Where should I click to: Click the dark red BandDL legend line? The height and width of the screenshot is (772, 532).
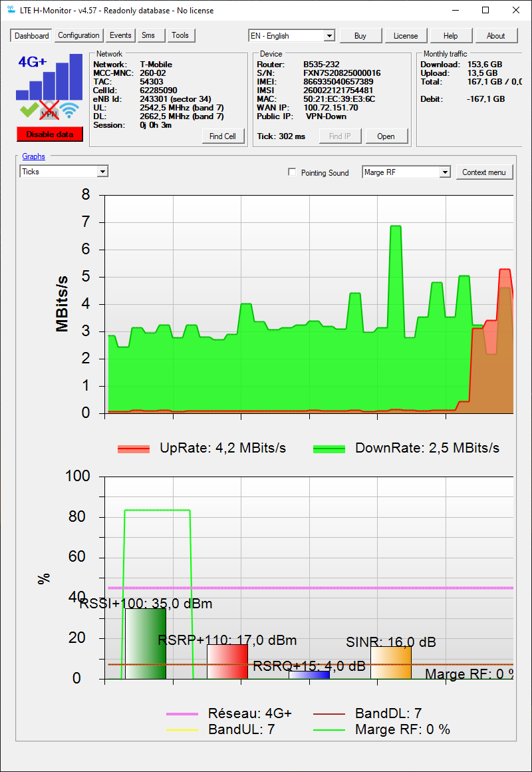329,713
